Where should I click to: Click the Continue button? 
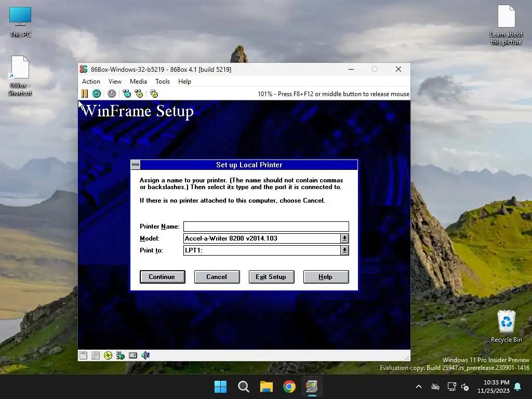point(162,277)
